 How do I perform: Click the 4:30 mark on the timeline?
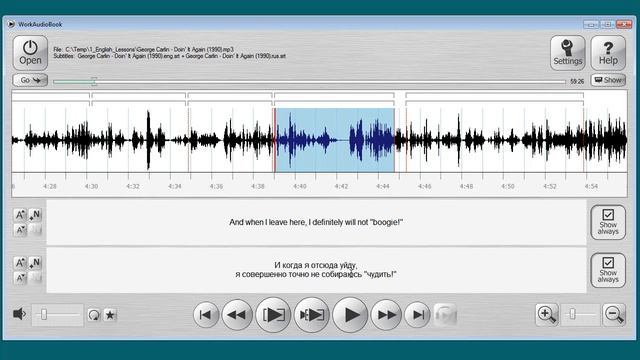tap(91, 186)
